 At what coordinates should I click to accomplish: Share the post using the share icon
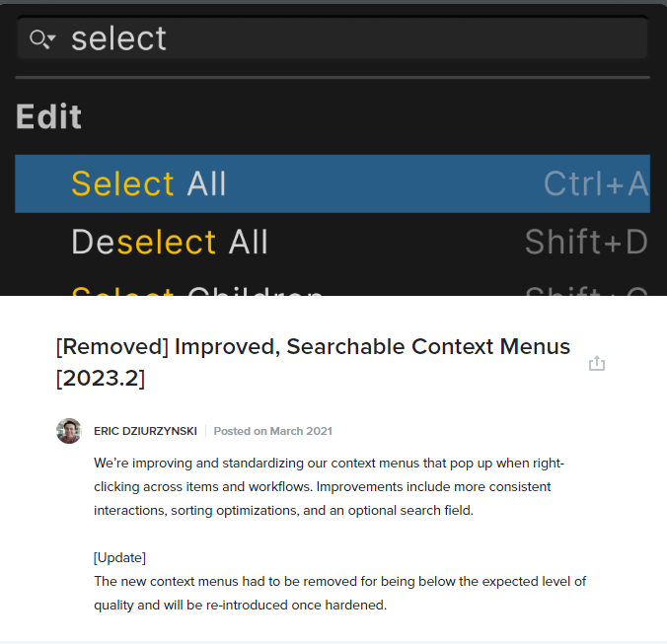pyautogui.click(x=597, y=363)
